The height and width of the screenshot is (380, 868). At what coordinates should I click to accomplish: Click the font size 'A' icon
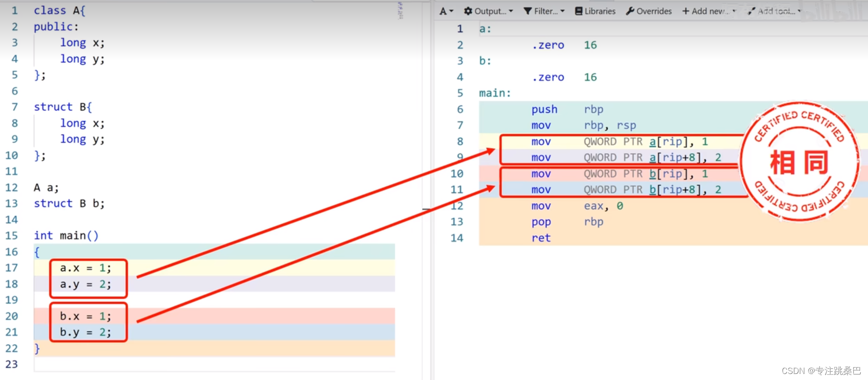(x=443, y=11)
